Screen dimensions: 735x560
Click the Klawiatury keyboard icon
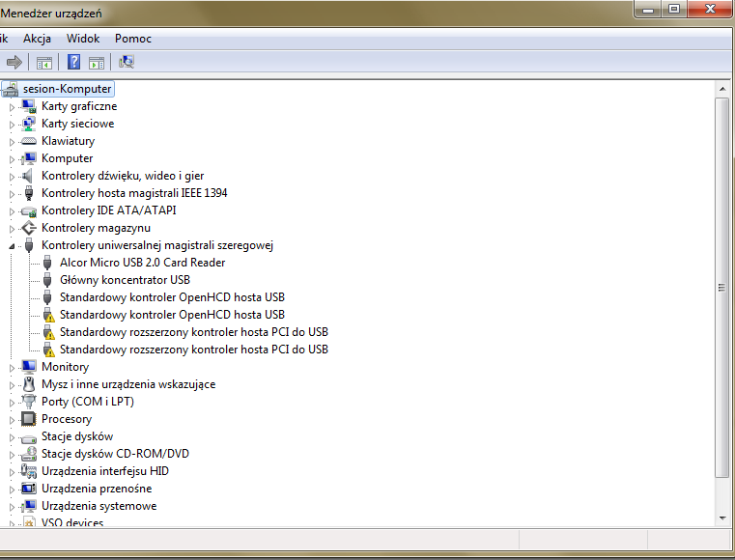[x=29, y=141]
